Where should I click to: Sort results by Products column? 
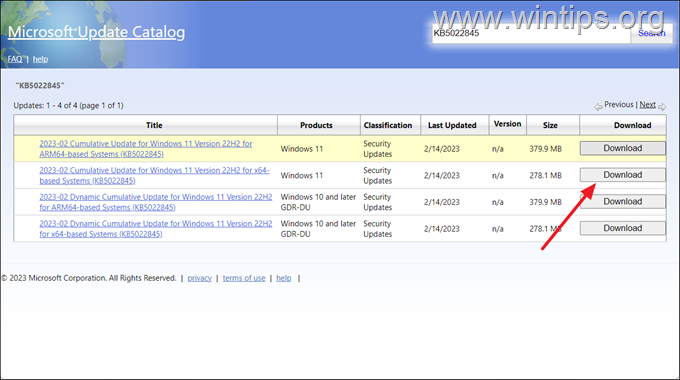tap(316, 125)
